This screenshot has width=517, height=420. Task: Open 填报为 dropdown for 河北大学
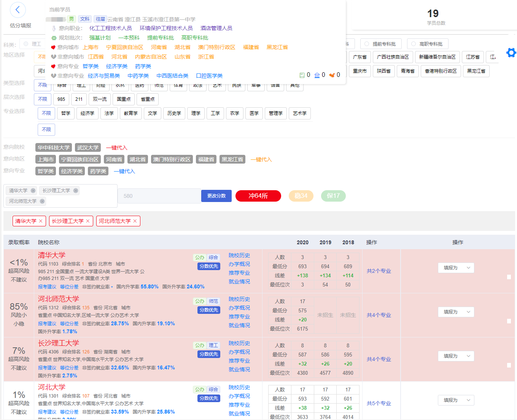[456, 400]
